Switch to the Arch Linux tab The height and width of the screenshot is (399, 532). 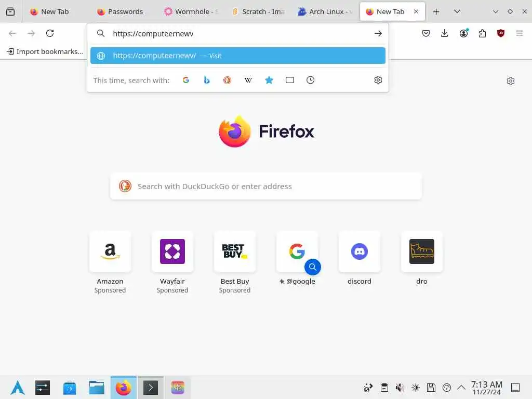click(326, 11)
